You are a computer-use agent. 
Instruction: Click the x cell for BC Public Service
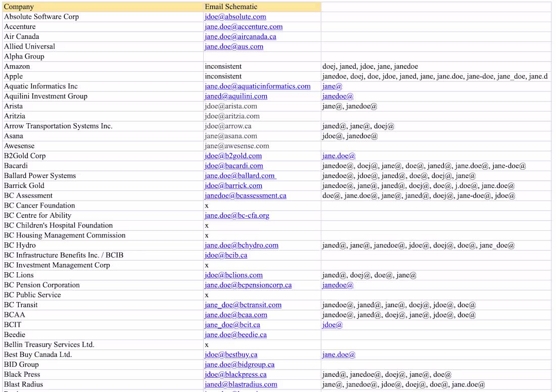coord(261,295)
